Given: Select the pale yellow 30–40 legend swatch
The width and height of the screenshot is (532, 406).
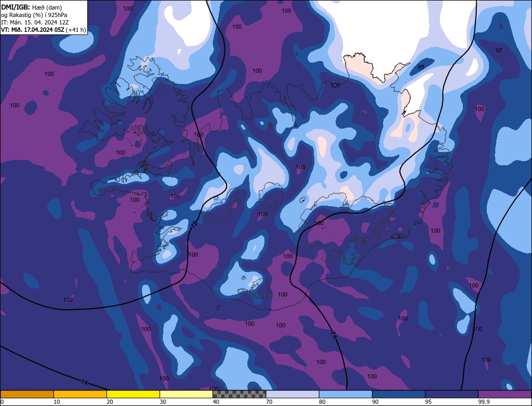Looking at the screenshot, I should tap(186, 394).
